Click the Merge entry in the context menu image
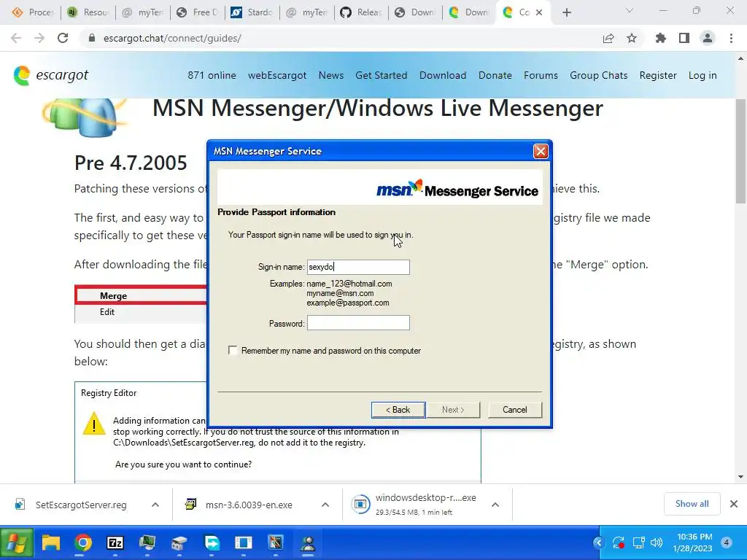The image size is (747, 560). click(x=113, y=296)
